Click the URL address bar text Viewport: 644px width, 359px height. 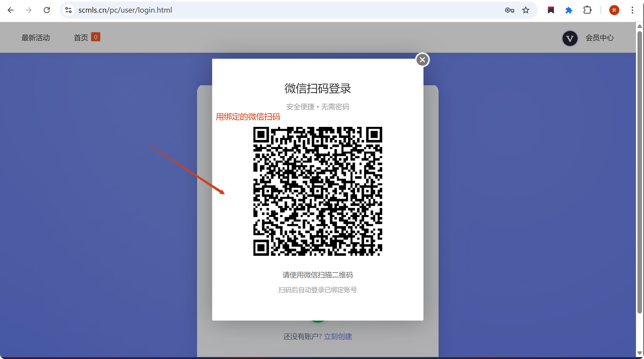click(x=125, y=10)
